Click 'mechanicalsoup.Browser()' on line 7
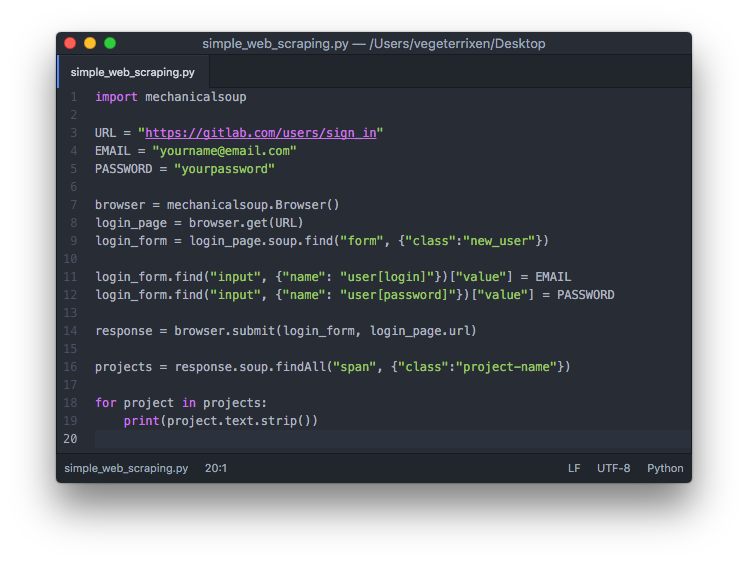Screen dimensions: 748x563 253,205
